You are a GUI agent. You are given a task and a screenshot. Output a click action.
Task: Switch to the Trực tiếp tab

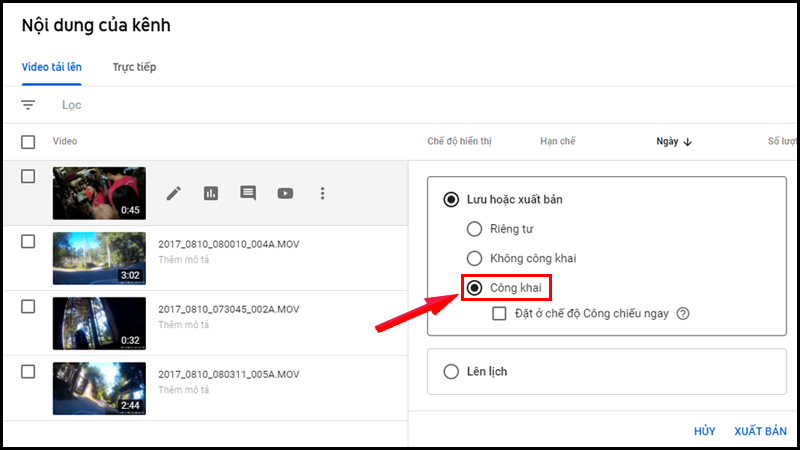[x=134, y=67]
